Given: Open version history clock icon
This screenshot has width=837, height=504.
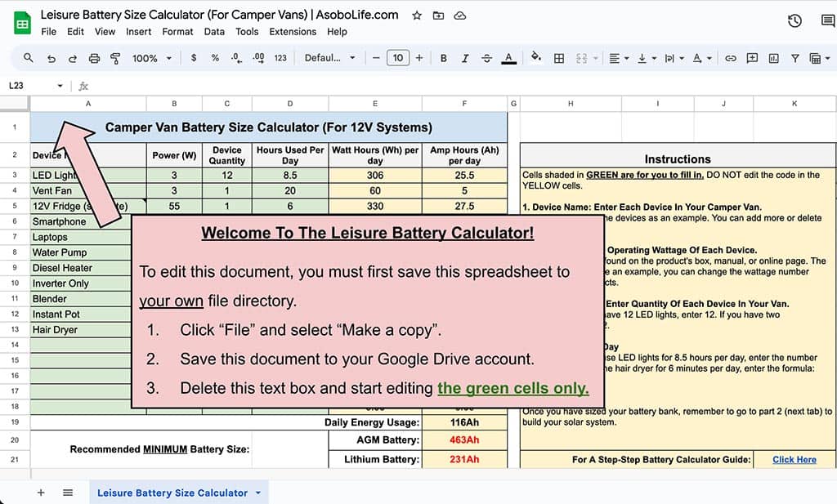Looking at the screenshot, I should [794, 20].
